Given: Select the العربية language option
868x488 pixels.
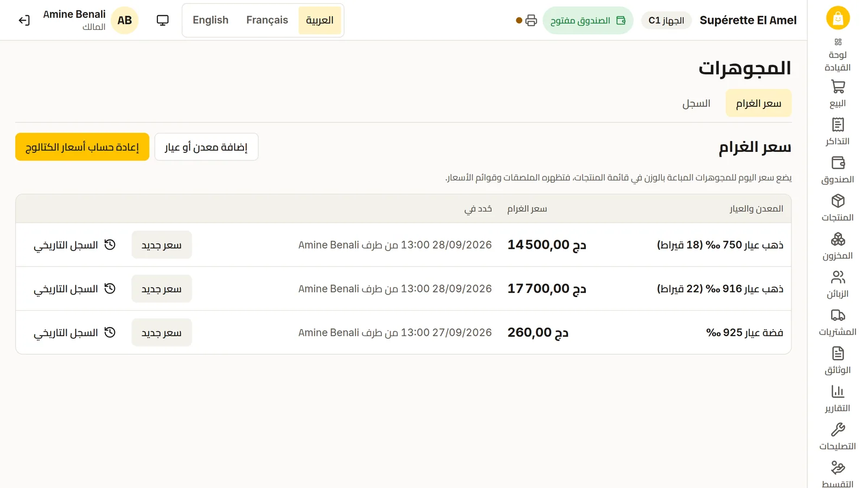Looking at the screenshot, I should point(320,20).
